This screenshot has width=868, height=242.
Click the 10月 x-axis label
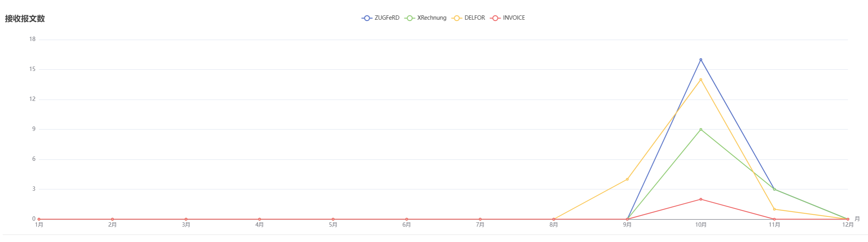pyautogui.click(x=701, y=225)
